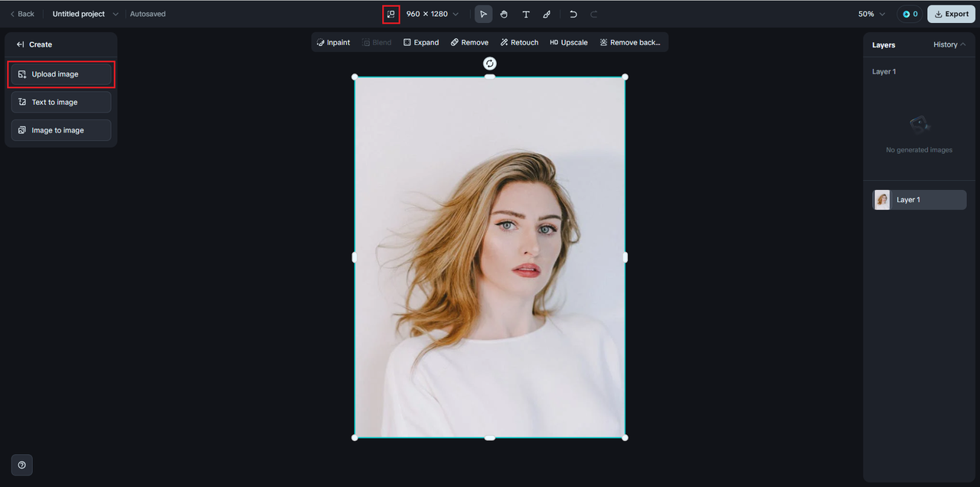Click the Export button

click(x=951, y=14)
